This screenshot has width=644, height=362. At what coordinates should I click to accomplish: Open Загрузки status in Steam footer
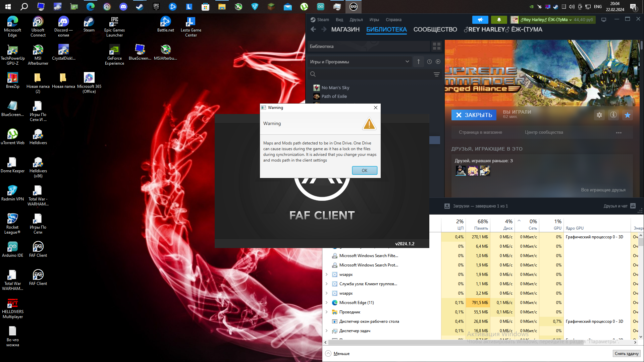476,206
